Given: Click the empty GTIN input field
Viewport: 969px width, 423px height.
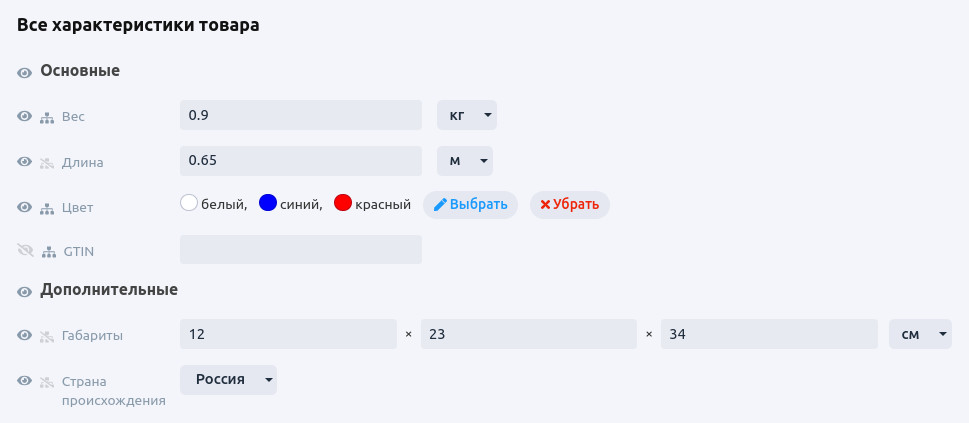Looking at the screenshot, I should click(301, 250).
